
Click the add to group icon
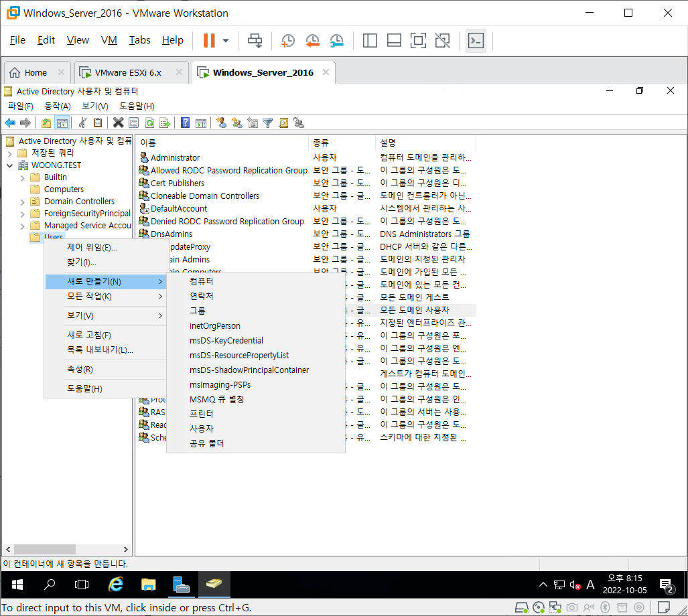pos(299,123)
